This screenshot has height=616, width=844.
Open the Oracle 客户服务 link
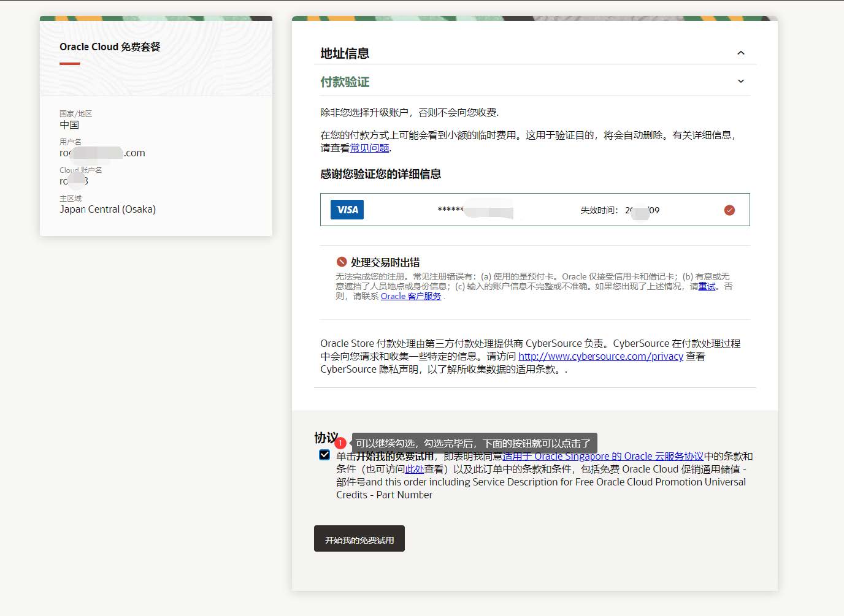(x=411, y=296)
